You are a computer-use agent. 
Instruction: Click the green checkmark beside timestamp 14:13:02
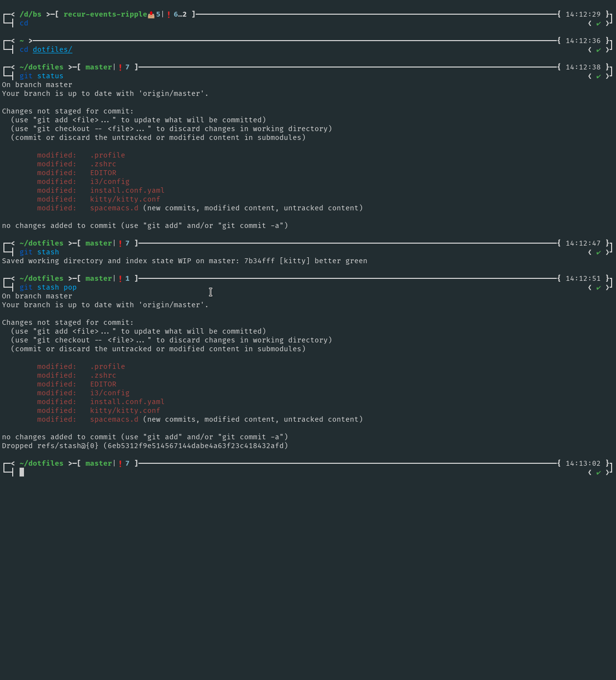pyautogui.click(x=598, y=473)
